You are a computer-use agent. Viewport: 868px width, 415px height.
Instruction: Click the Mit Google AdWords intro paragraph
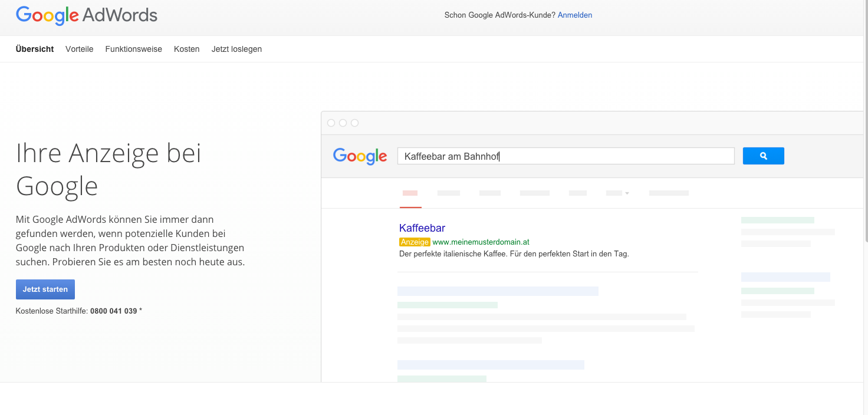130,241
